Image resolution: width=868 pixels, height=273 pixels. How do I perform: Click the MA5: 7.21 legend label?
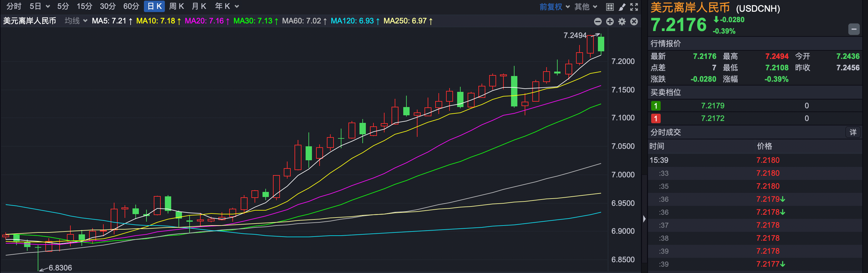click(x=112, y=21)
